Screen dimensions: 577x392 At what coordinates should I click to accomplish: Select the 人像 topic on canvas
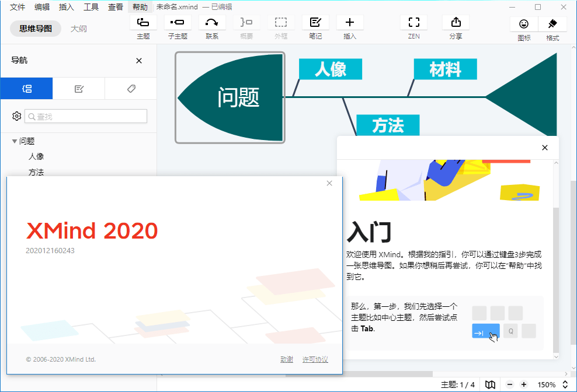[x=331, y=69]
